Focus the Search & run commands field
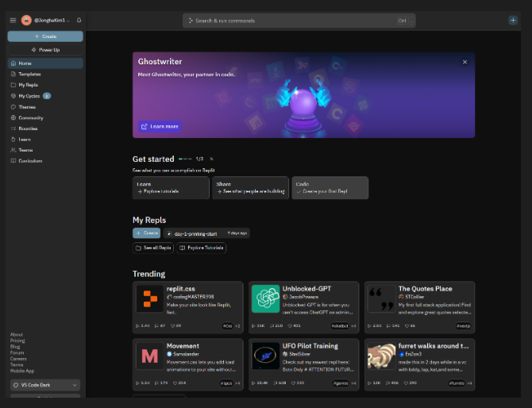Viewport: 532px width, 408px height. (x=299, y=21)
